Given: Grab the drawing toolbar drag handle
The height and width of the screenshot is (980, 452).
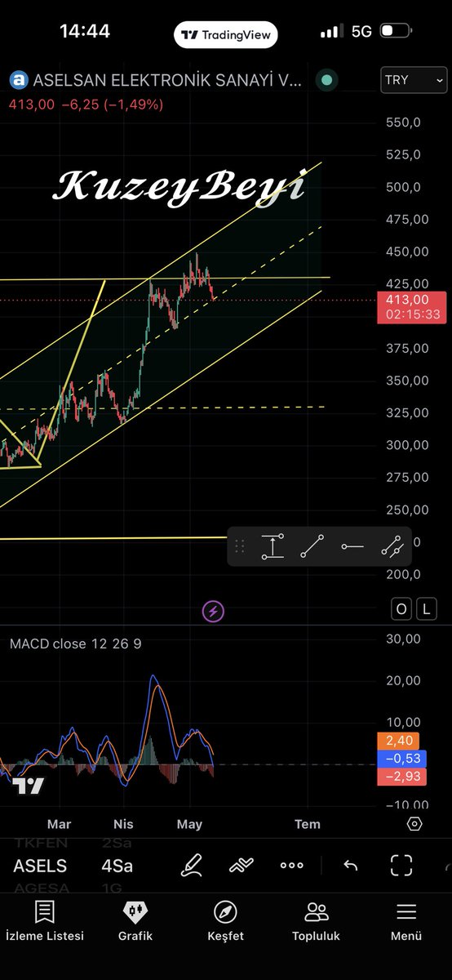Looking at the screenshot, I should [x=240, y=546].
